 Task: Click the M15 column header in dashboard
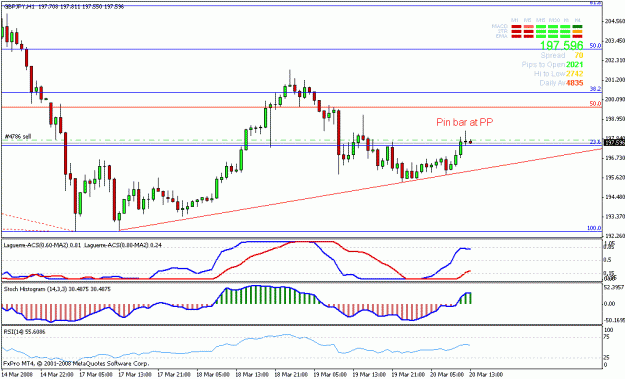540,20
